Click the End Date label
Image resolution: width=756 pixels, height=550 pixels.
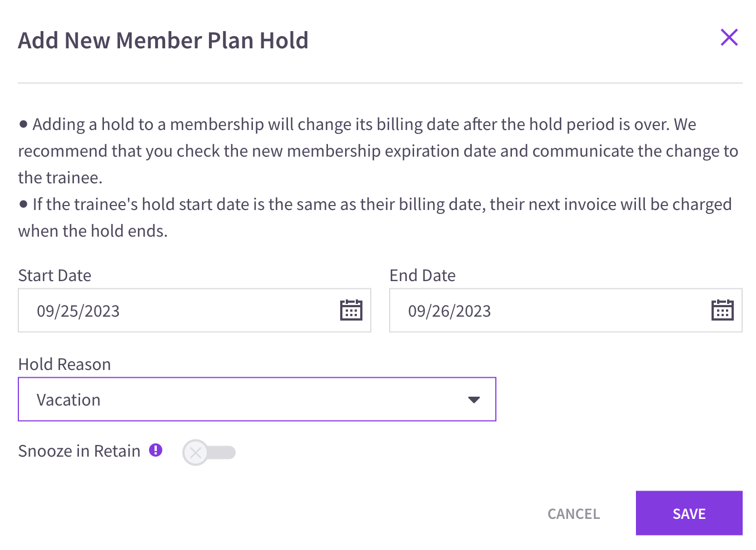[422, 276]
